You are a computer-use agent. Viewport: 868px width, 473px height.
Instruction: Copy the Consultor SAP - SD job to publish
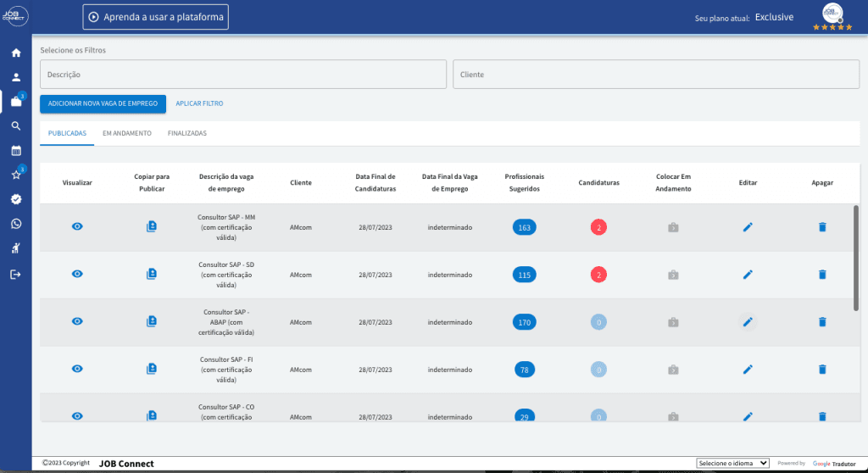151,274
